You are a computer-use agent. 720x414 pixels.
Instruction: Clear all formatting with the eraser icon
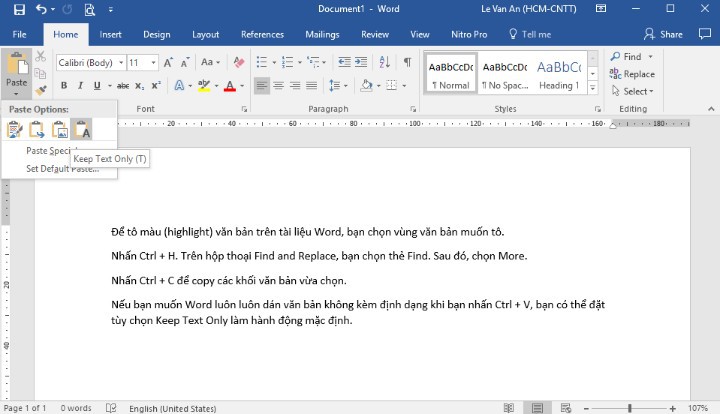(239, 62)
